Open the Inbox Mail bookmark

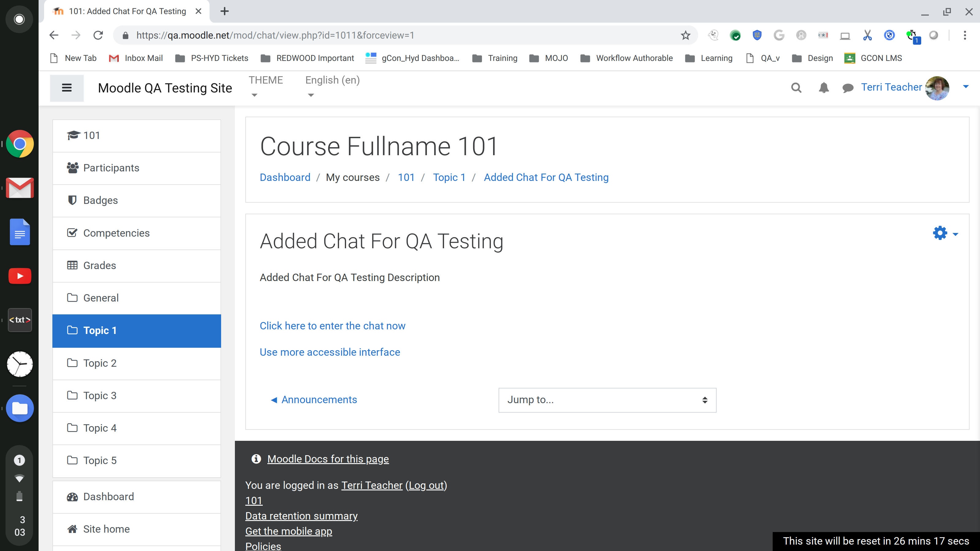pyautogui.click(x=136, y=58)
